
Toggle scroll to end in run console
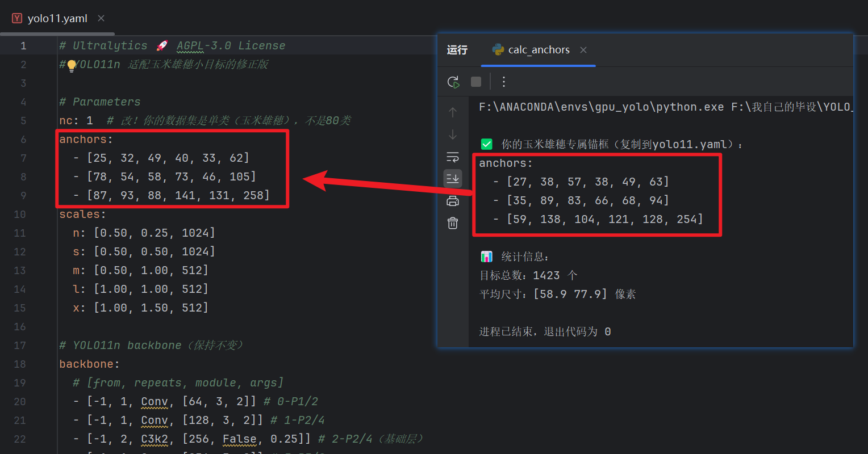453,179
